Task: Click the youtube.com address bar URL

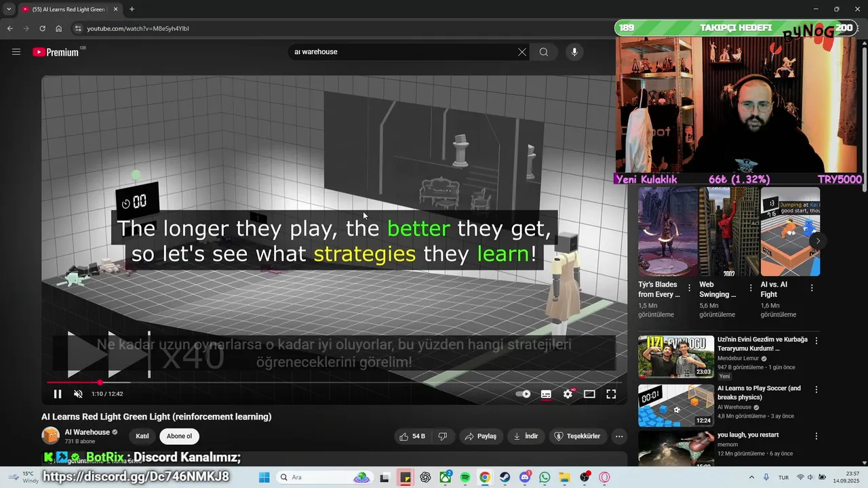Action: coord(138,28)
